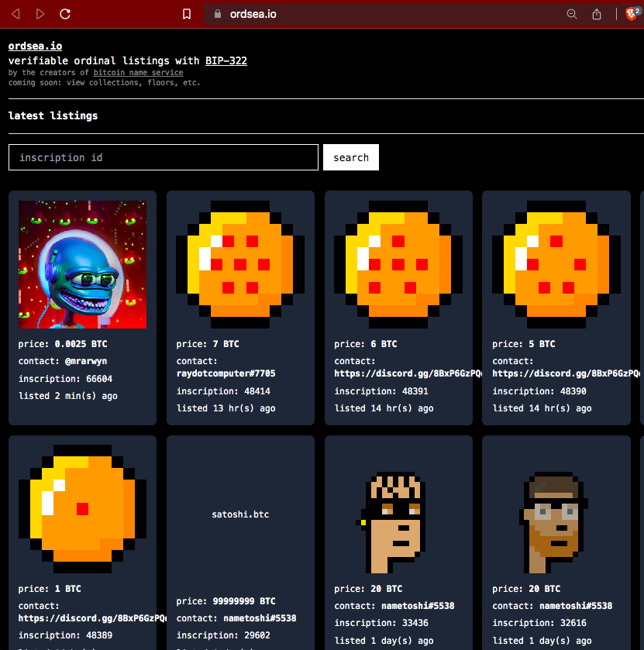The image size is (644, 650).
Task: Reload the page with the refresh icon
Action: [x=65, y=14]
